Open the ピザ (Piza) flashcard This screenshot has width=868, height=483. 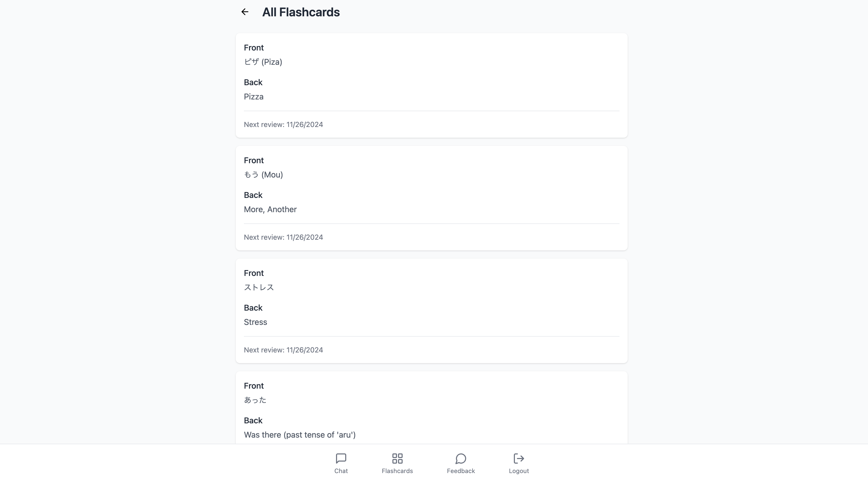pyautogui.click(x=263, y=62)
